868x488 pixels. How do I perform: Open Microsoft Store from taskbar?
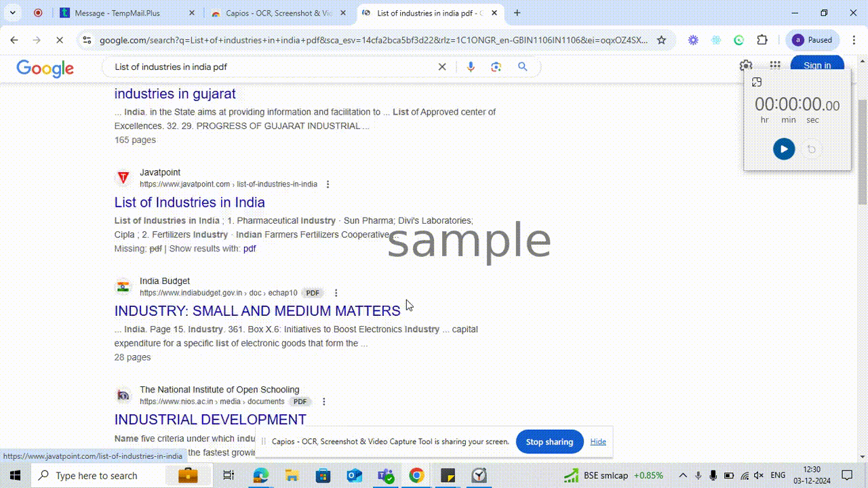[323, 476]
